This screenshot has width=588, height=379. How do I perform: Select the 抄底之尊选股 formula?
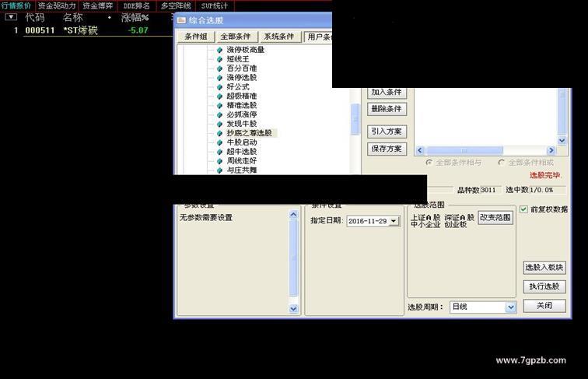coord(249,133)
